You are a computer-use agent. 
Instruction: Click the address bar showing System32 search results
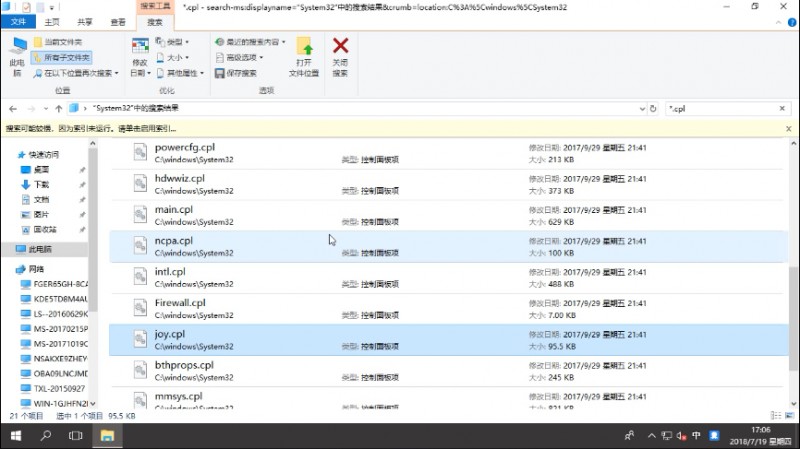[x=352, y=108]
